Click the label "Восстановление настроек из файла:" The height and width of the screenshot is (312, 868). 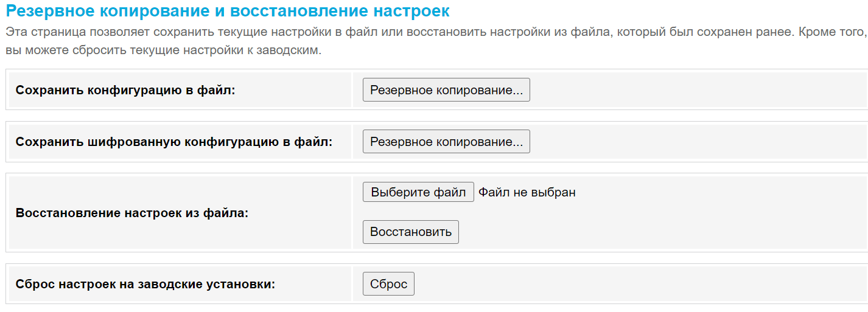click(132, 213)
